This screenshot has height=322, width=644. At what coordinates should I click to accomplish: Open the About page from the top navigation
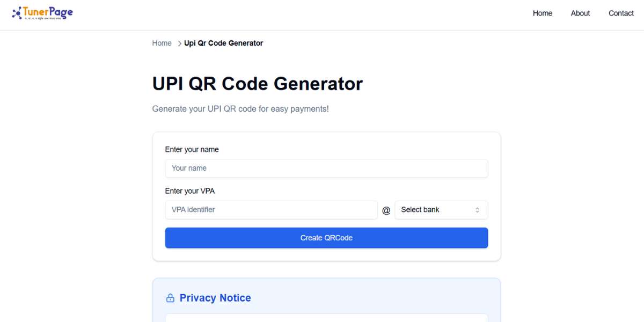click(580, 13)
